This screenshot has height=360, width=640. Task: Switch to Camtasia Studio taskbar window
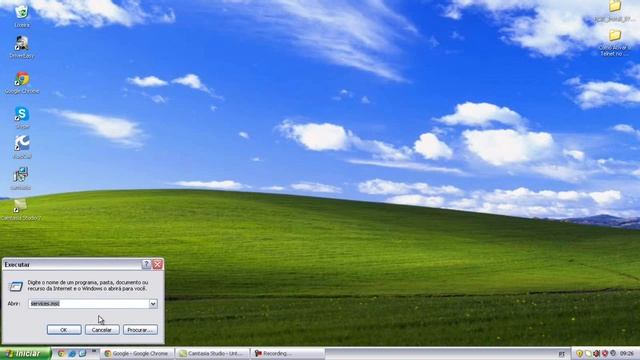(213, 353)
